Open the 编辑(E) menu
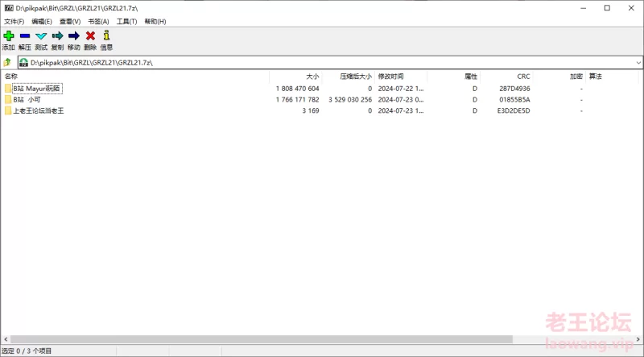644x357 pixels. [42, 22]
